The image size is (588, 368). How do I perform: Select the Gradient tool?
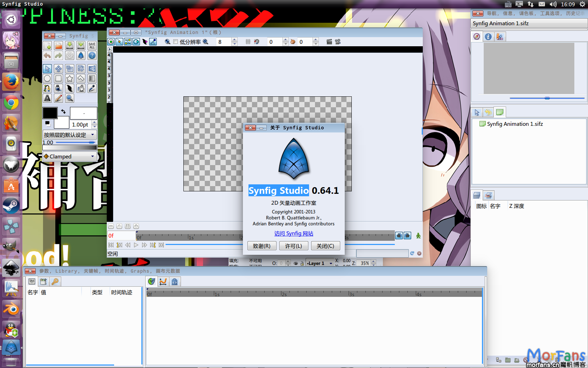point(92,79)
